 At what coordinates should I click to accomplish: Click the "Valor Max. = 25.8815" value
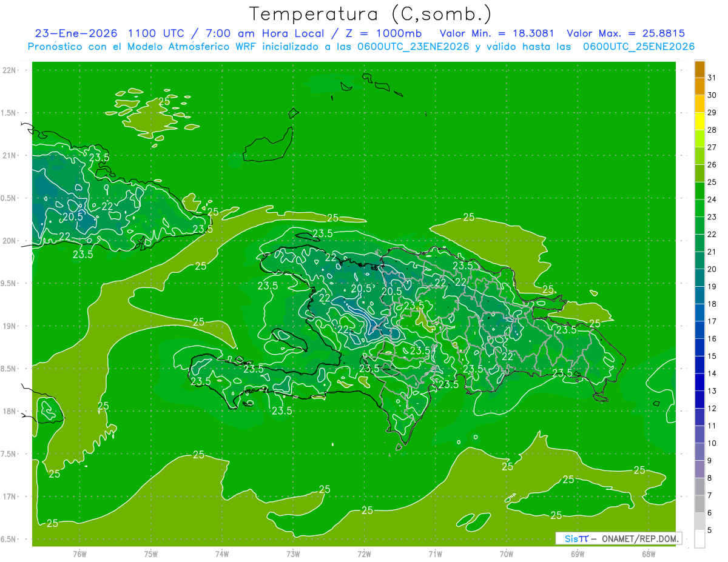(x=626, y=33)
